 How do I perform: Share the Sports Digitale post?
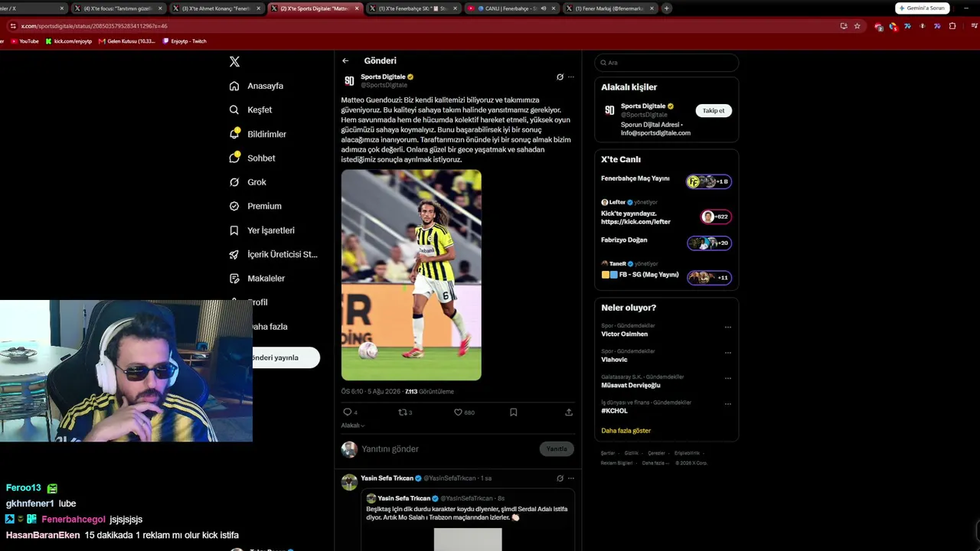(569, 412)
